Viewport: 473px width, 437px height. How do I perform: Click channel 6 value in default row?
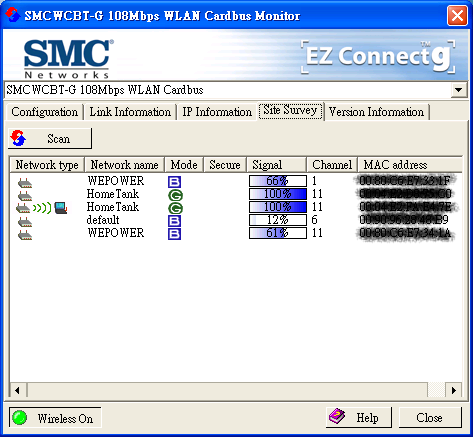point(314,220)
